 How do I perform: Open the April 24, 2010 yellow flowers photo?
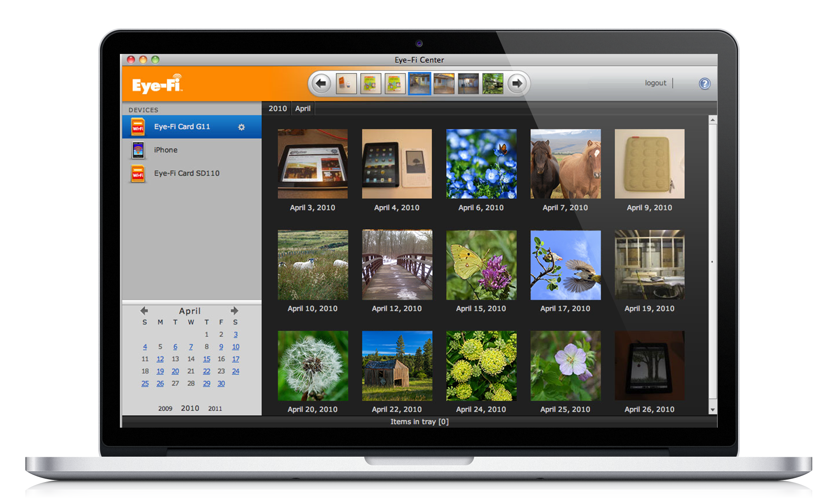pos(481,366)
